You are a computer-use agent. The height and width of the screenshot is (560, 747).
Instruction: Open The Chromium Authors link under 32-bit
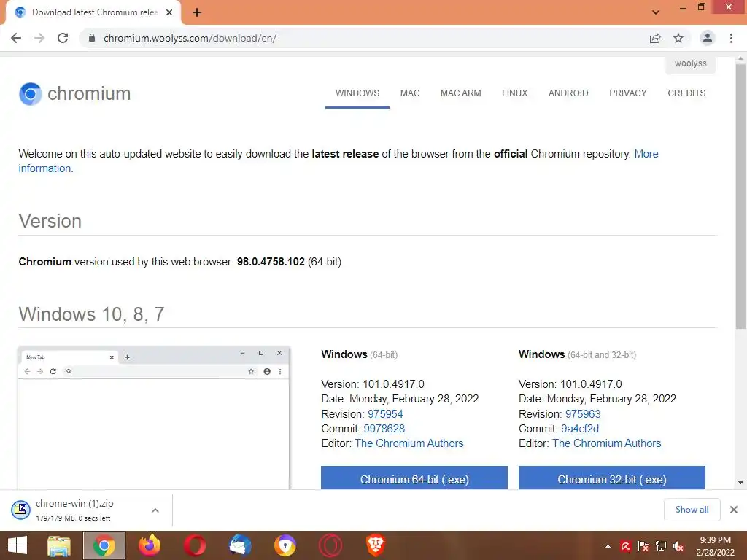606,443
